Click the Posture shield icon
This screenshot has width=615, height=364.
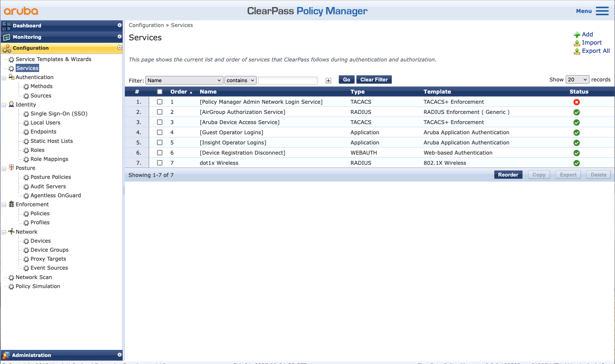click(x=11, y=168)
